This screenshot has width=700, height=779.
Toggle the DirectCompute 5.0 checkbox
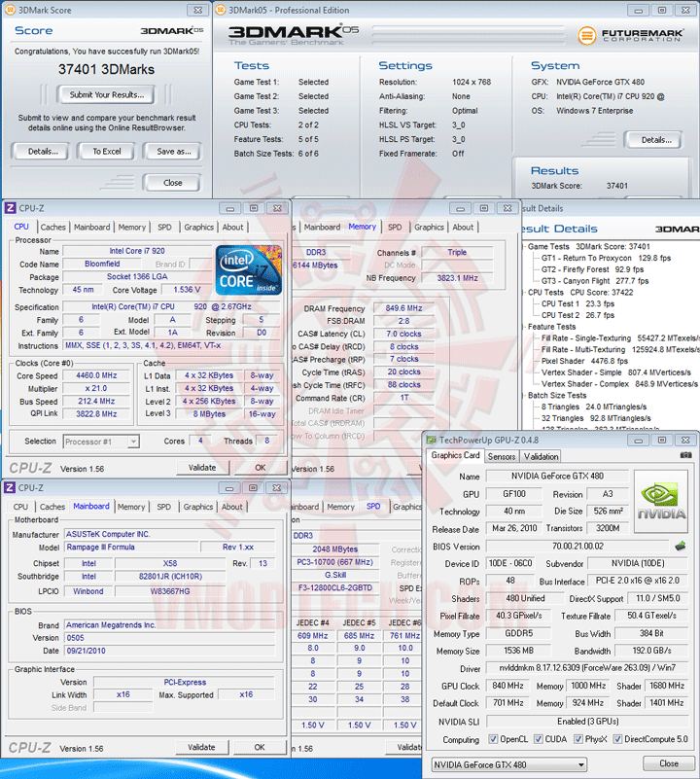click(617, 739)
